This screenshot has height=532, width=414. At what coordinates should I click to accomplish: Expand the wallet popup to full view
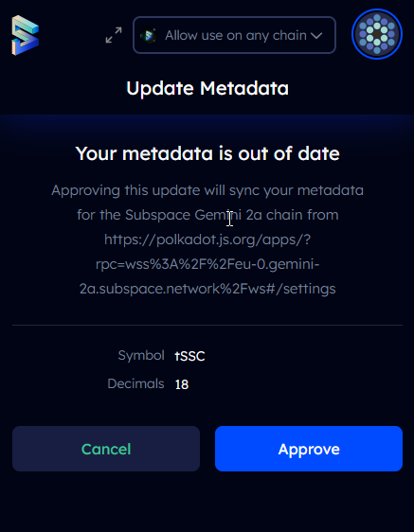pyautogui.click(x=114, y=35)
